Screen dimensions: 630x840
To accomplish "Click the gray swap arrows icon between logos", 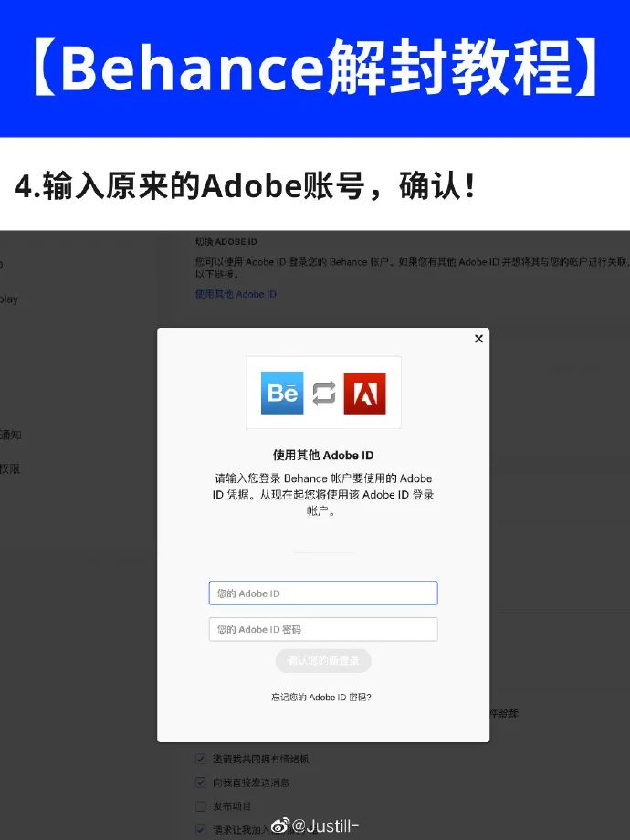I will (323, 393).
